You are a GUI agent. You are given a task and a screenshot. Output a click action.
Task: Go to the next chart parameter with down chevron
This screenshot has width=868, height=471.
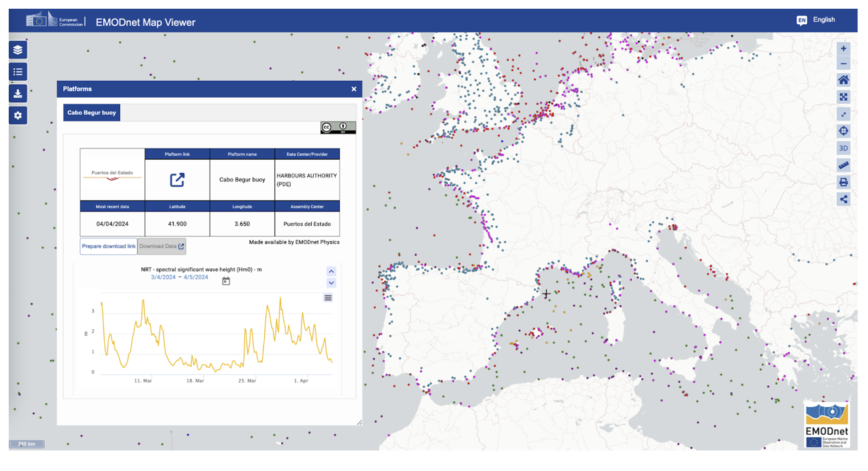pyautogui.click(x=331, y=283)
